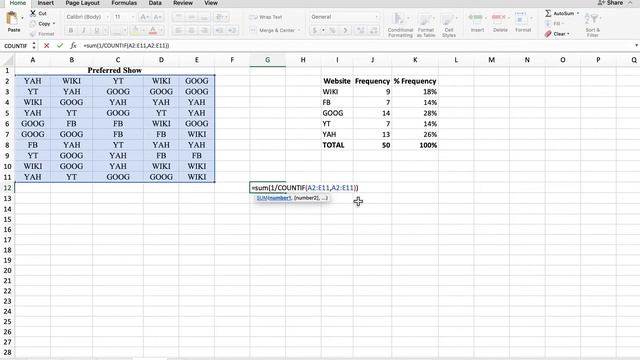Align cell text to the right
Screen dimensions: 640x360
[204, 30]
